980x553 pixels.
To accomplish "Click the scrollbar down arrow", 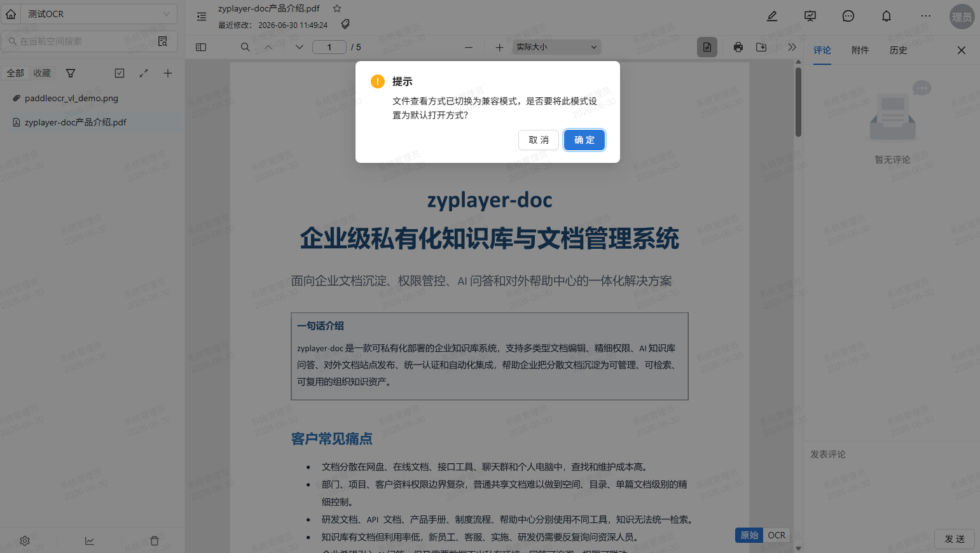I will [x=798, y=548].
